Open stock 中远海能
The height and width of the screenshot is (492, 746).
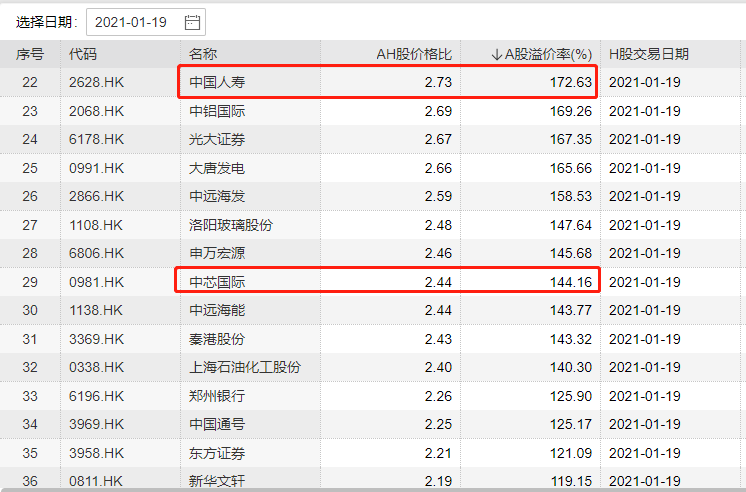tap(217, 310)
